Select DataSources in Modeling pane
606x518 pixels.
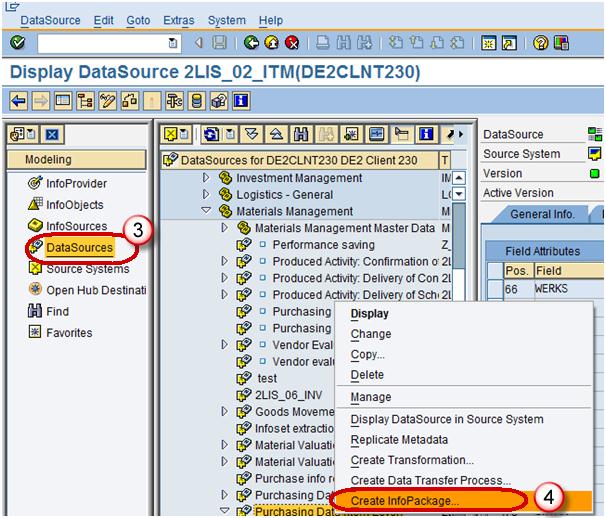tap(79, 247)
